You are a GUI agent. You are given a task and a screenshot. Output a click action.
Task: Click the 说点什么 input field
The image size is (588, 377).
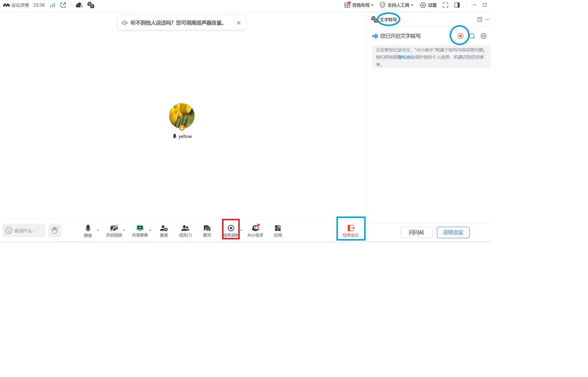click(24, 231)
